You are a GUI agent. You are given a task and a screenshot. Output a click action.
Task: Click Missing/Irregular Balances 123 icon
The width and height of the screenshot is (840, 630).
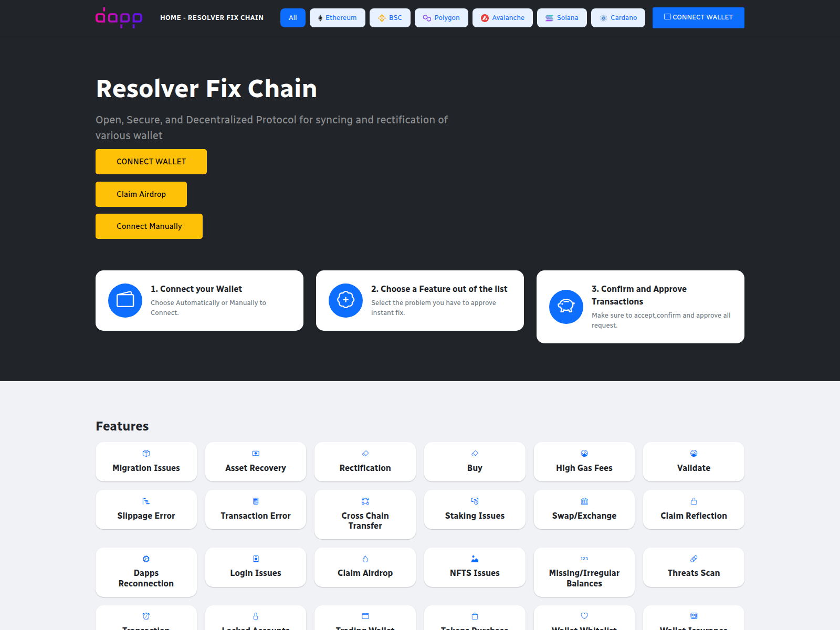pos(584,559)
